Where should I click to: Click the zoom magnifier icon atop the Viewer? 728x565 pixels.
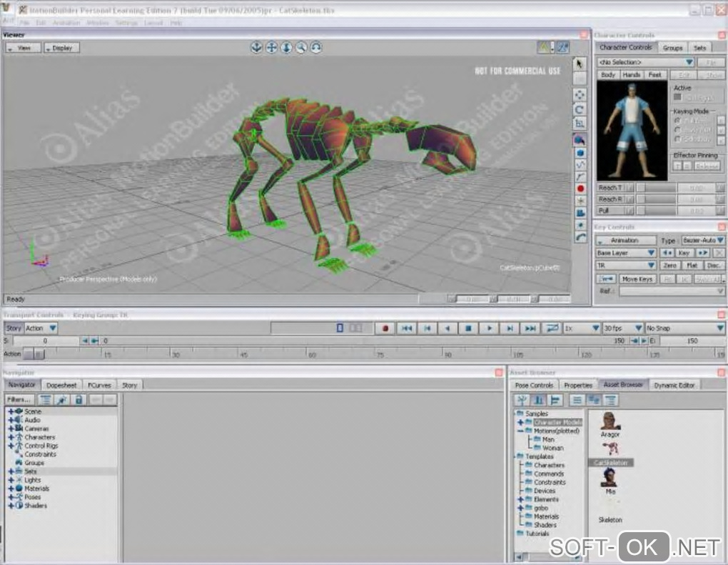point(301,47)
